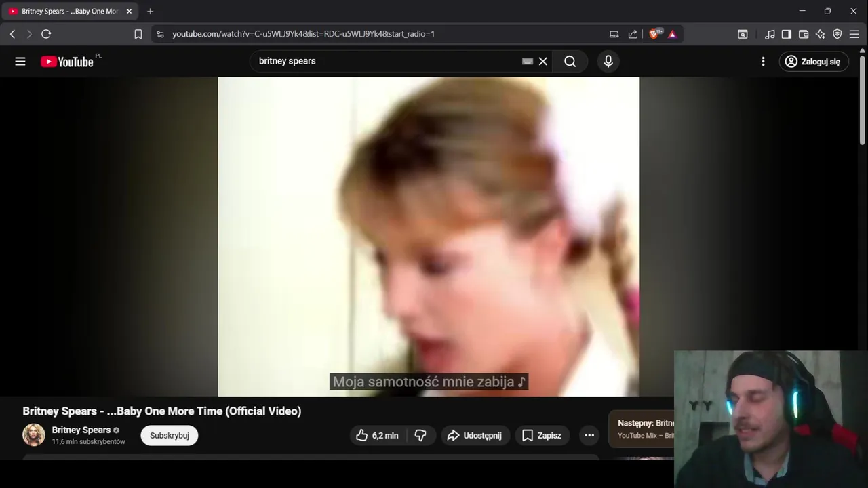Open Brave VPN shield icon
868x488 pixels.
point(837,34)
